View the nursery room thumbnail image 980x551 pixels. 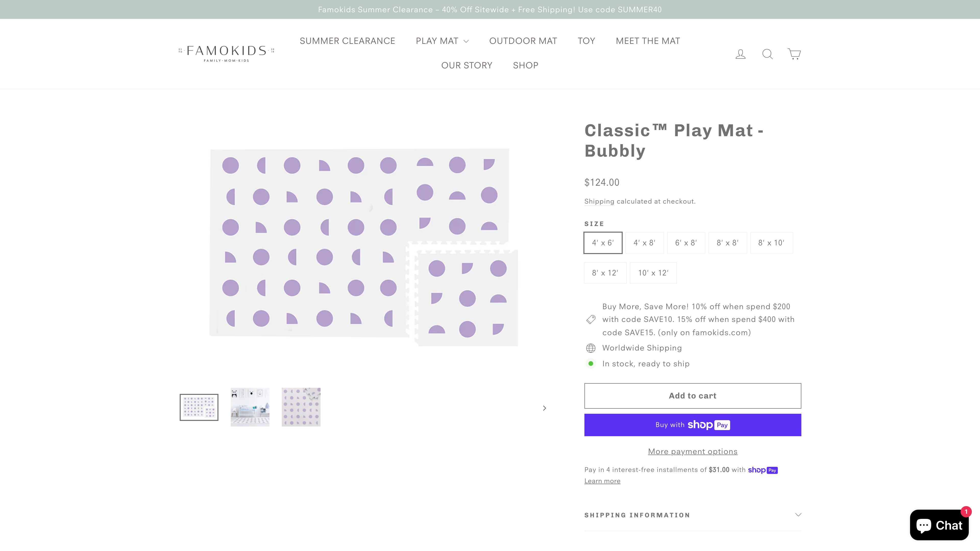[x=250, y=407]
